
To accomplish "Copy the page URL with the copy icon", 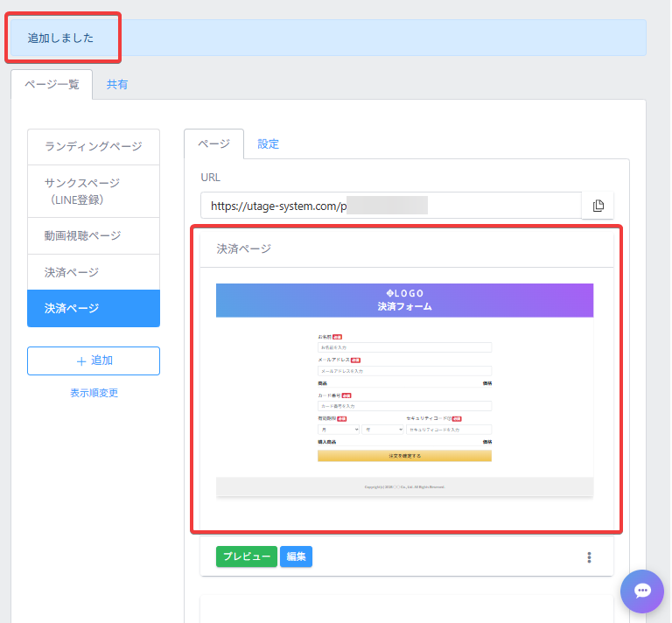I will coord(598,206).
